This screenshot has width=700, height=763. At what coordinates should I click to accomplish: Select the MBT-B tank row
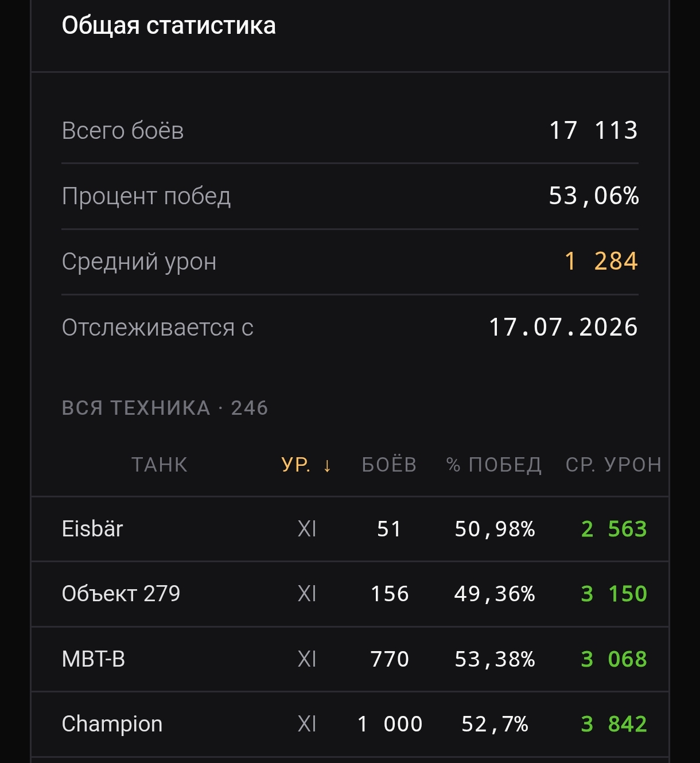pos(350,659)
